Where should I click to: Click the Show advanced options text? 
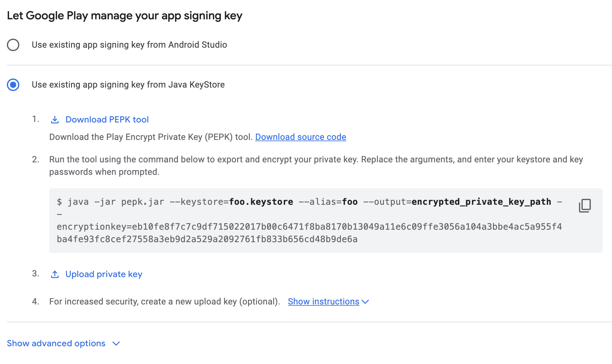tap(56, 343)
